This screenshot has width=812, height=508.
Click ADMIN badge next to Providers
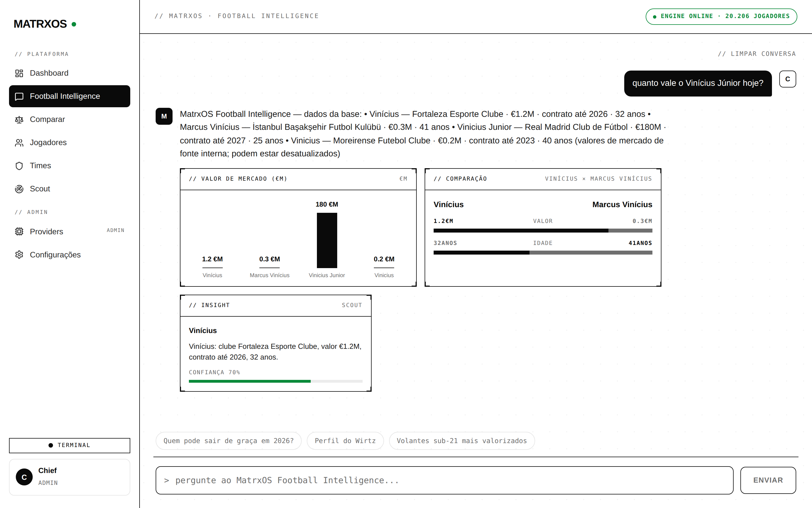coord(115,230)
